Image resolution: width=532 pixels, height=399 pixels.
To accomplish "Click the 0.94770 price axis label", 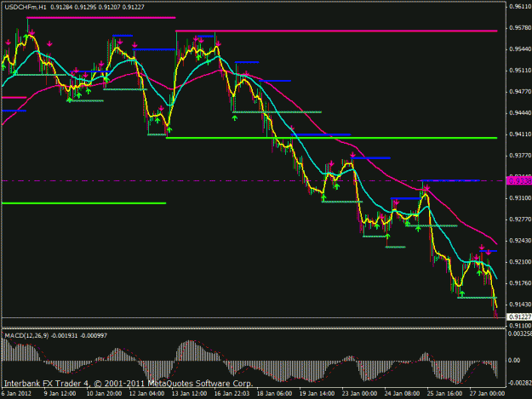I will [x=520, y=92].
